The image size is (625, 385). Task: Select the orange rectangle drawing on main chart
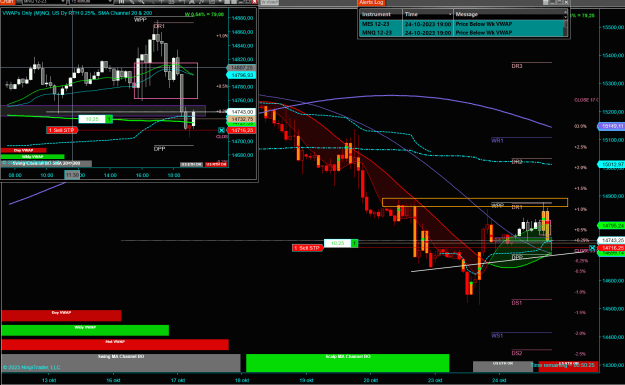475,202
